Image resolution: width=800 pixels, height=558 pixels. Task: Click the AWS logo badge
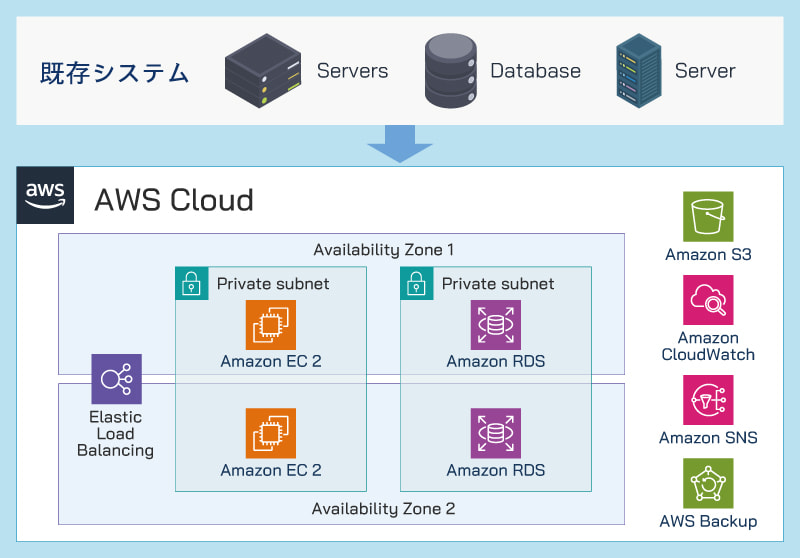(45, 195)
